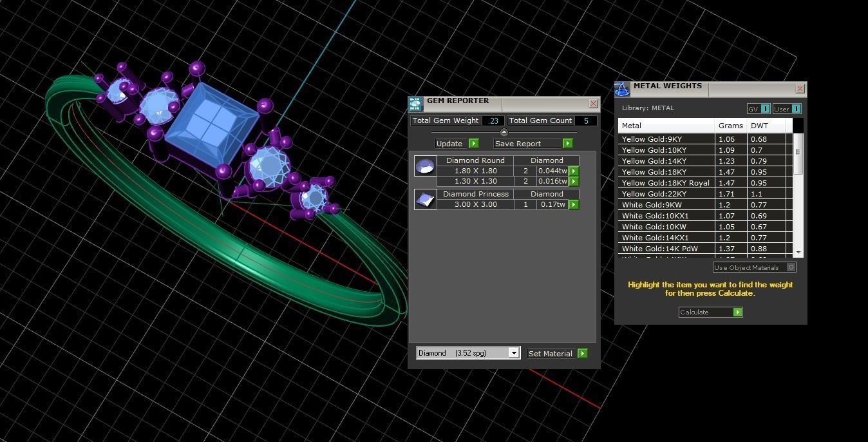Click the DWT column header

point(766,126)
